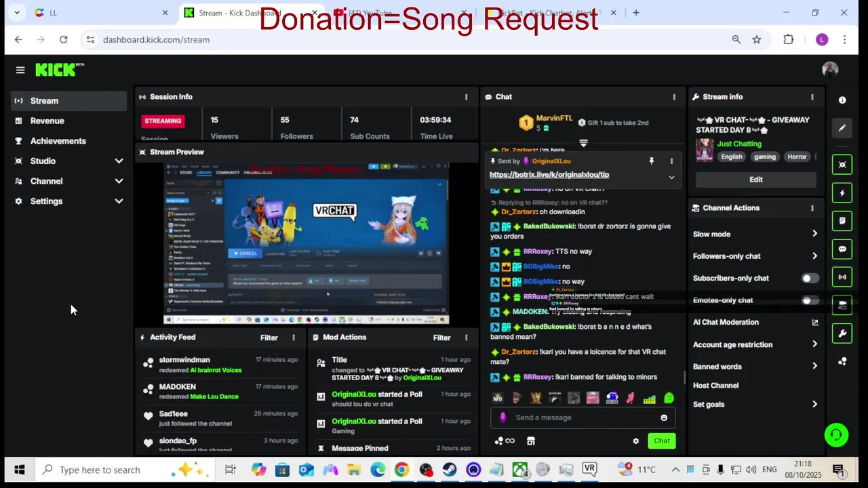Click the three-dots cluster icon in the right toolbar

coord(842,361)
